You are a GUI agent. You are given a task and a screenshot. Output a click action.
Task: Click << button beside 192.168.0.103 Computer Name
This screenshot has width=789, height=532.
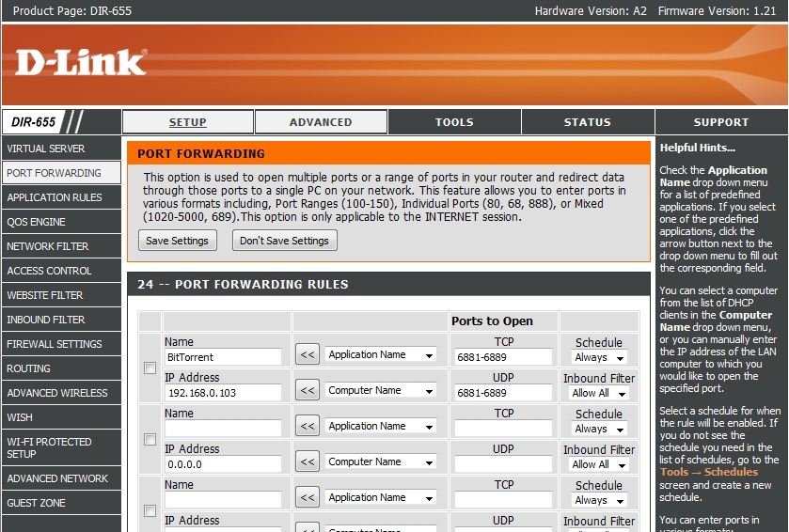pyautogui.click(x=308, y=390)
